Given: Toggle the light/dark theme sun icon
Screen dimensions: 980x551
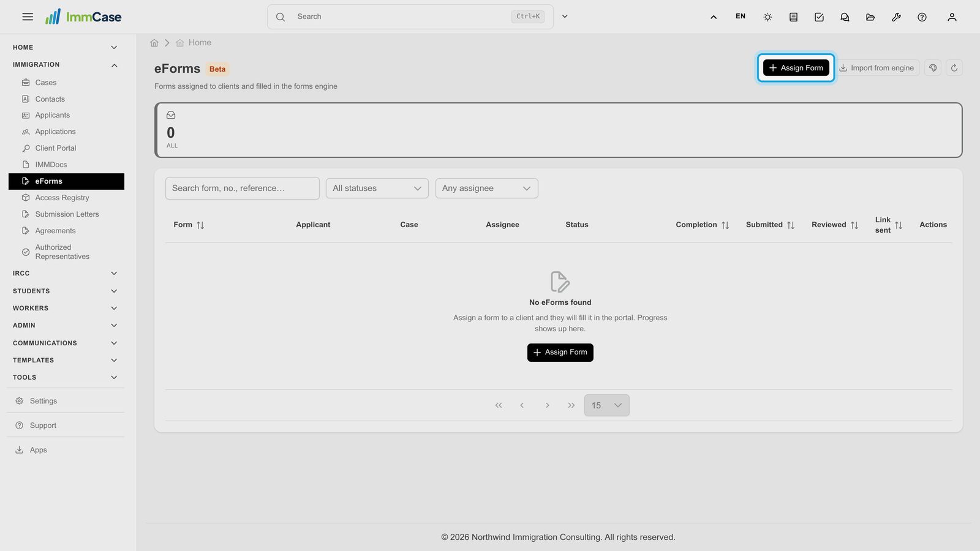Looking at the screenshot, I should 767,17.
